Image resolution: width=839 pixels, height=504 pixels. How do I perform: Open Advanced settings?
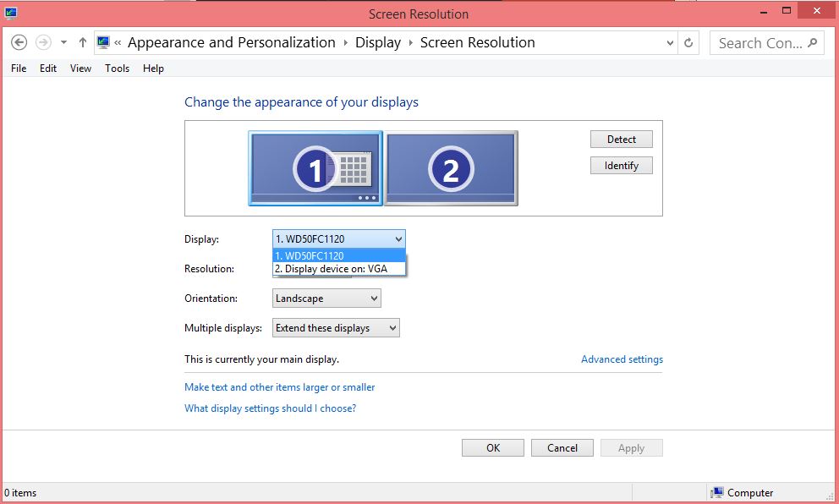coord(622,359)
